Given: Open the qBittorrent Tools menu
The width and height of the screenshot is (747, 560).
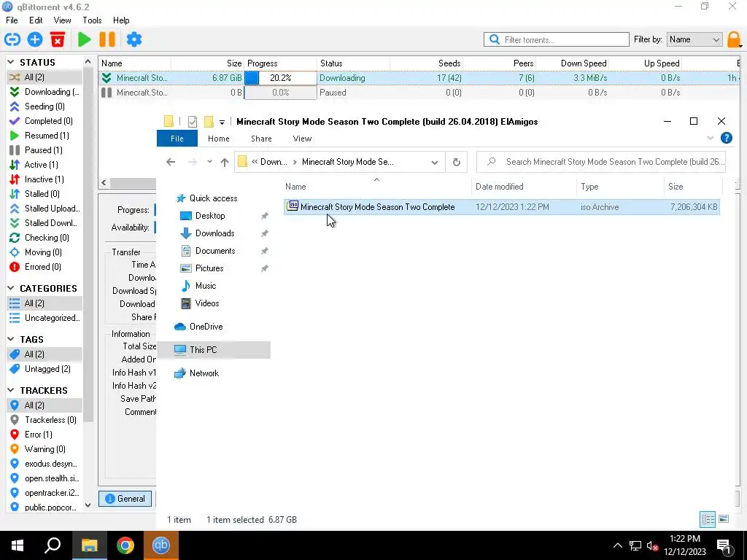Looking at the screenshot, I should point(92,20).
